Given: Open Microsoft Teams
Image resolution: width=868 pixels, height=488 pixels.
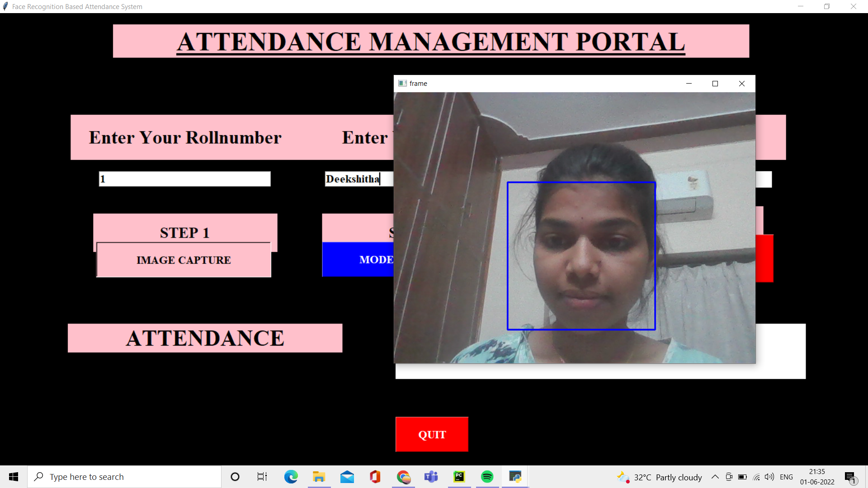Looking at the screenshot, I should [431, 477].
